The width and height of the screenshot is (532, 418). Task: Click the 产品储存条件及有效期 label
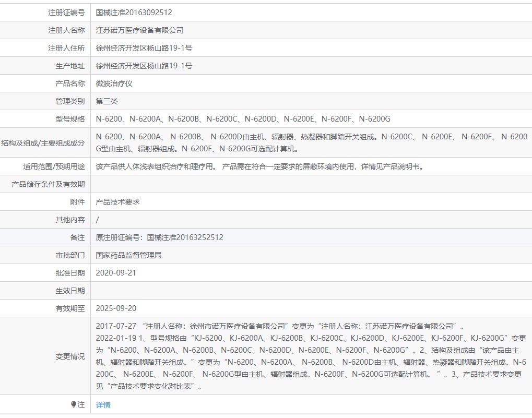48,184
